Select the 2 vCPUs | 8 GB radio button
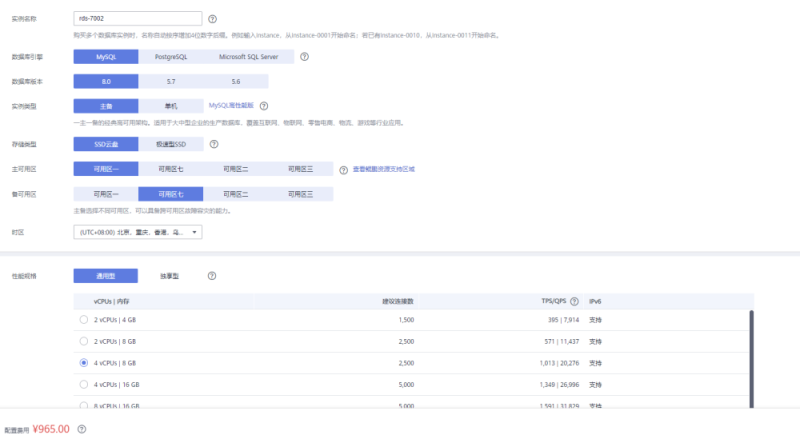 83,341
